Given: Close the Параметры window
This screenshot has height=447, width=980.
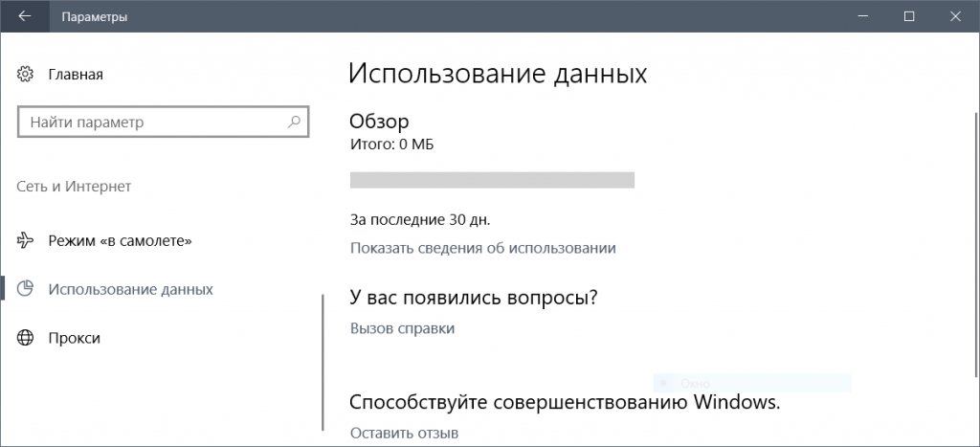Looking at the screenshot, I should (x=953, y=16).
